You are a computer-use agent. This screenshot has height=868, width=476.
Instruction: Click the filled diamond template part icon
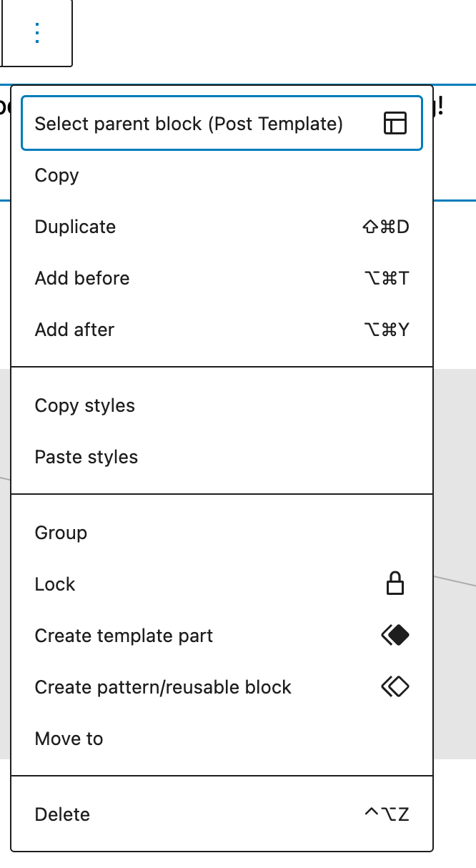(x=395, y=635)
